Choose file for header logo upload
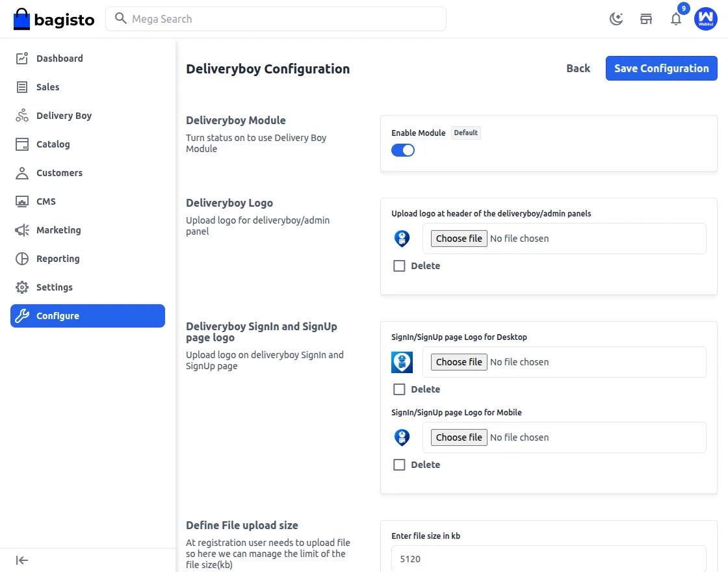This screenshot has height=572, width=728. tap(459, 239)
